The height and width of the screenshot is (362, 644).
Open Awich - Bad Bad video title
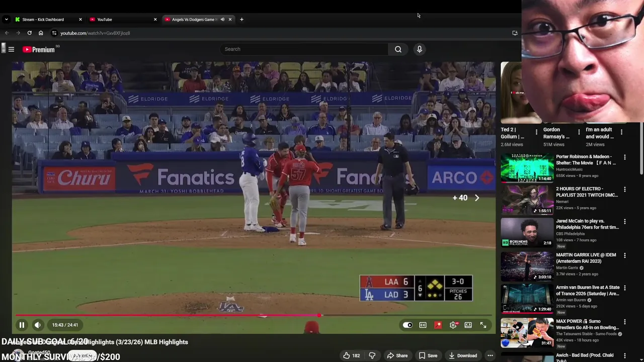(x=585, y=357)
